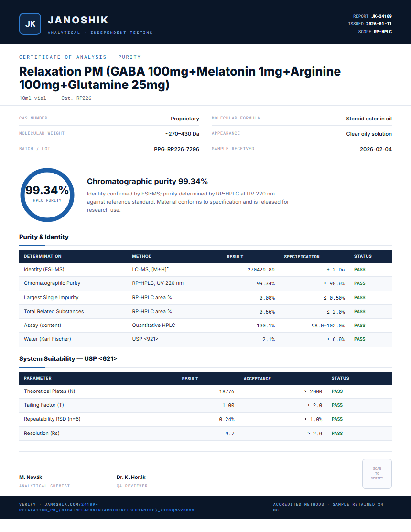Screen dimensions: 411x532
Task: Click PASS status in Water (Karl Fischer) row
Action: [359, 339]
